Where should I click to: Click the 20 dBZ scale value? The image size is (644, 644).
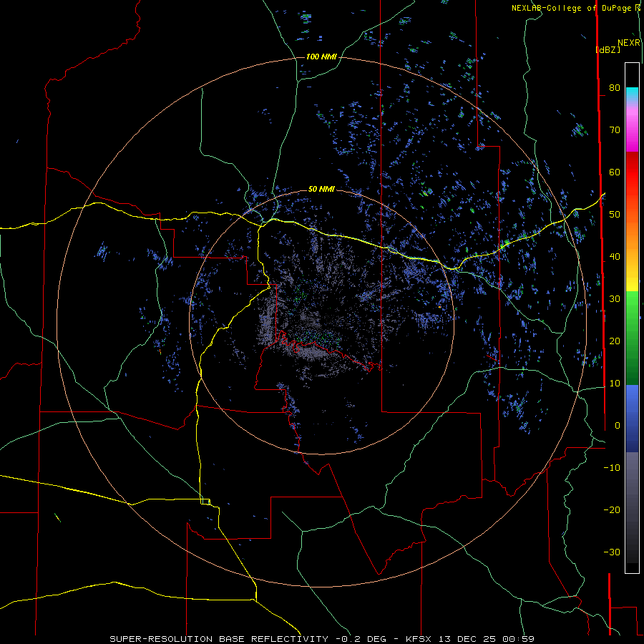615,341
